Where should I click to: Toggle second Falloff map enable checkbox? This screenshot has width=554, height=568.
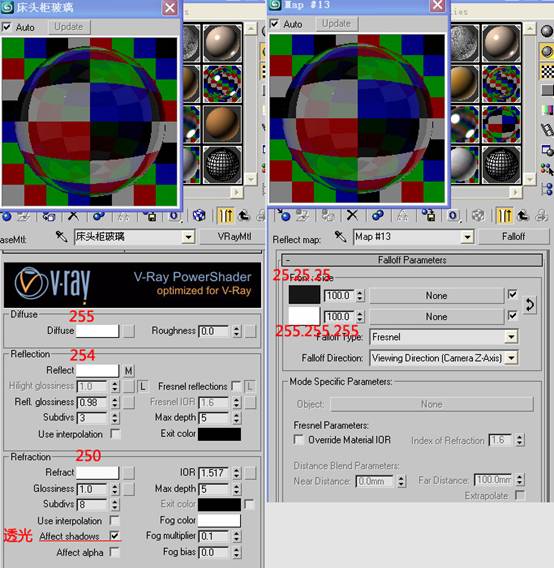pos(512,316)
